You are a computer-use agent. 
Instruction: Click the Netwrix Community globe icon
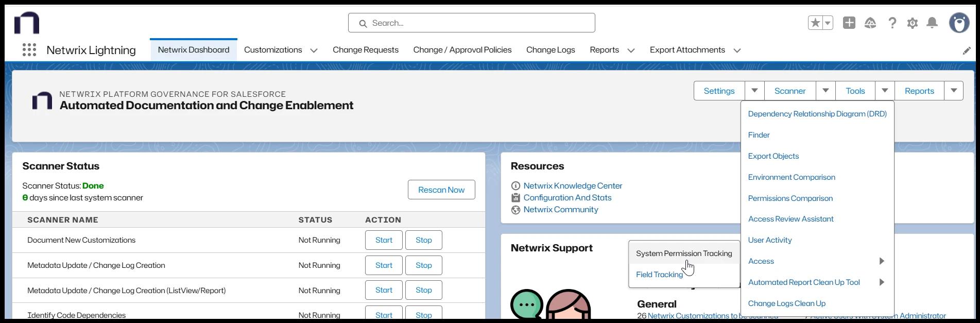coord(515,210)
